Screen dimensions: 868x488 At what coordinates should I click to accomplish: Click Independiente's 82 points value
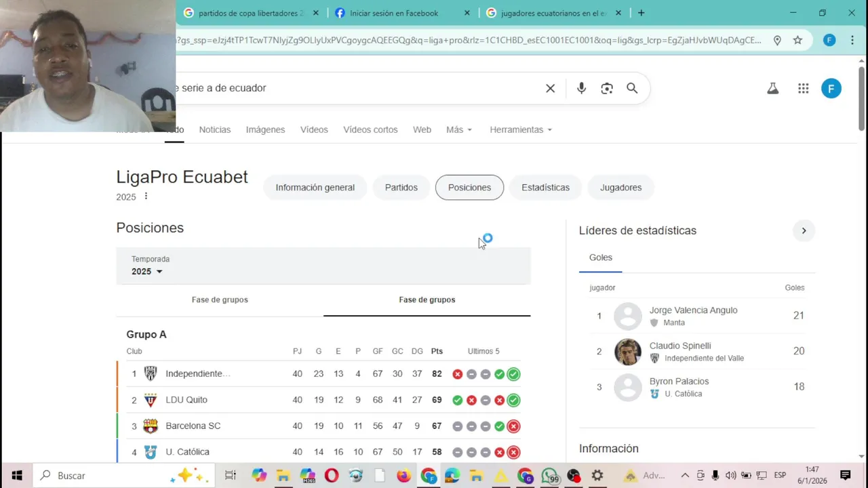click(x=437, y=373)
